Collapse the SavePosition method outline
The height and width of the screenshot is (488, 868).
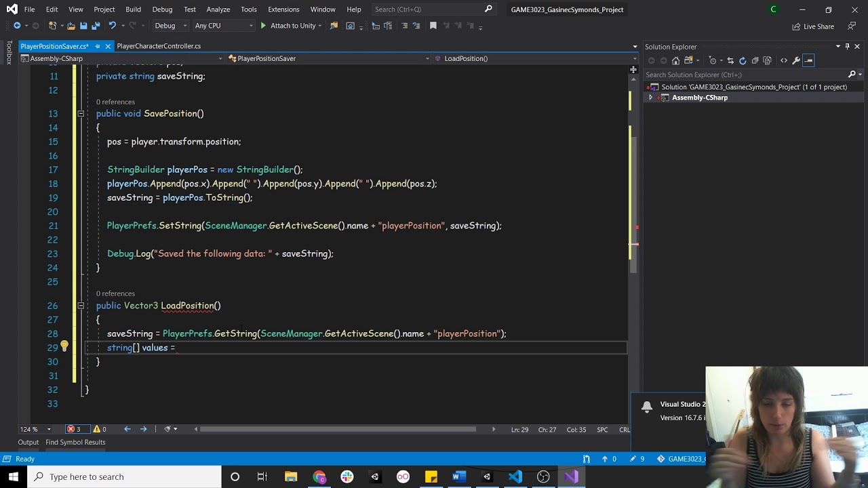tap(80, 114)
